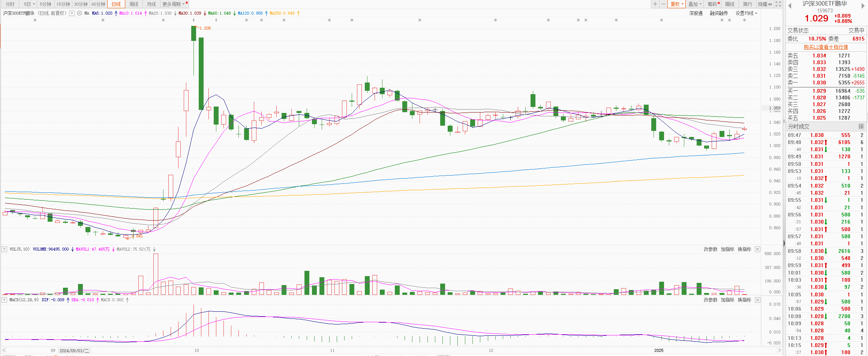Open MA indicator settings gear icon
The width and height of the screenshot is (868, 356).
click(79, 13)
